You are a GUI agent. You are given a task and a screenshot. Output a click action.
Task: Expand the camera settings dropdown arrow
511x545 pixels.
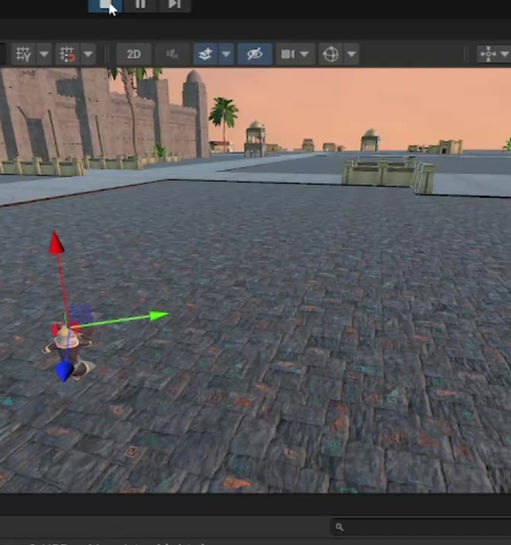pyautogui.click(x=304, y=54)
